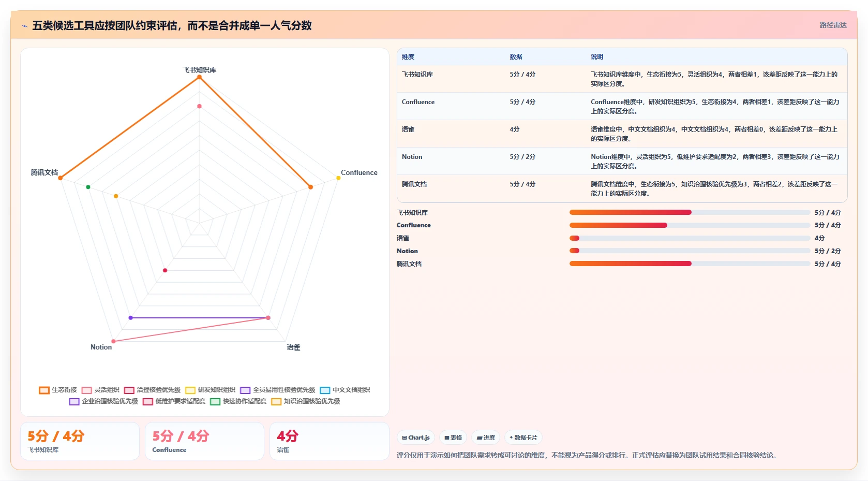This screenshot has height=481, width=868.
Task: Click the Chart.js chip
Action: (416, 438)
